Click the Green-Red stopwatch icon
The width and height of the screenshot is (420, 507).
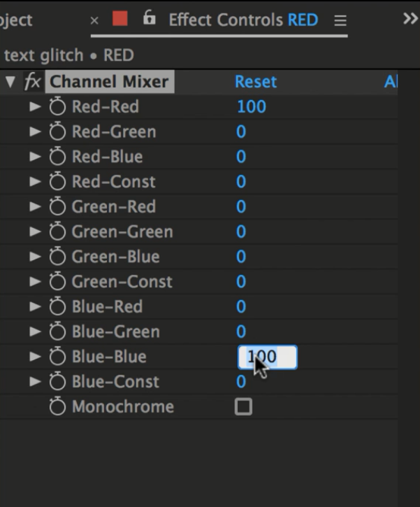tap(57, 206)
